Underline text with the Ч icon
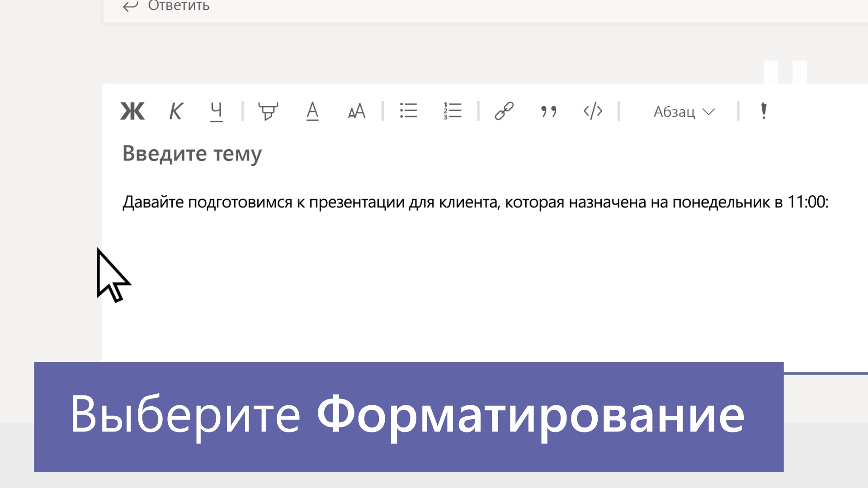The width and height of the screenshot is (868, 488). click(217, 112)
